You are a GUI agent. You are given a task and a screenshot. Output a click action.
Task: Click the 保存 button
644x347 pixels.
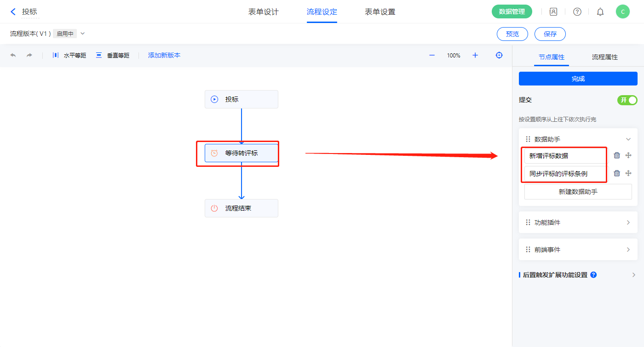(x=550, y=34)
